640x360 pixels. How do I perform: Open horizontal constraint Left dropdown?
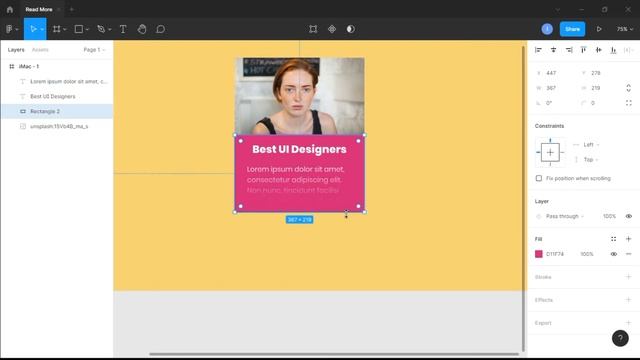click(591, 144)
